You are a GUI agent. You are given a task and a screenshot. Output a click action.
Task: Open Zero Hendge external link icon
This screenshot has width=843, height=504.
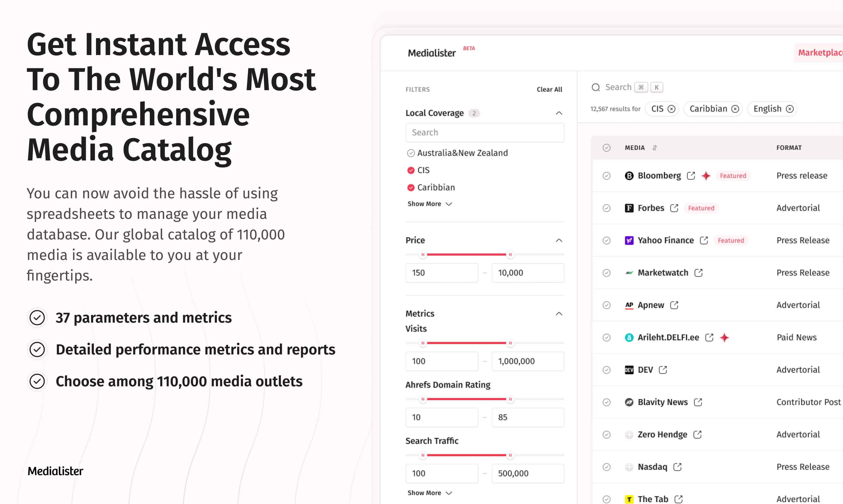697,434
